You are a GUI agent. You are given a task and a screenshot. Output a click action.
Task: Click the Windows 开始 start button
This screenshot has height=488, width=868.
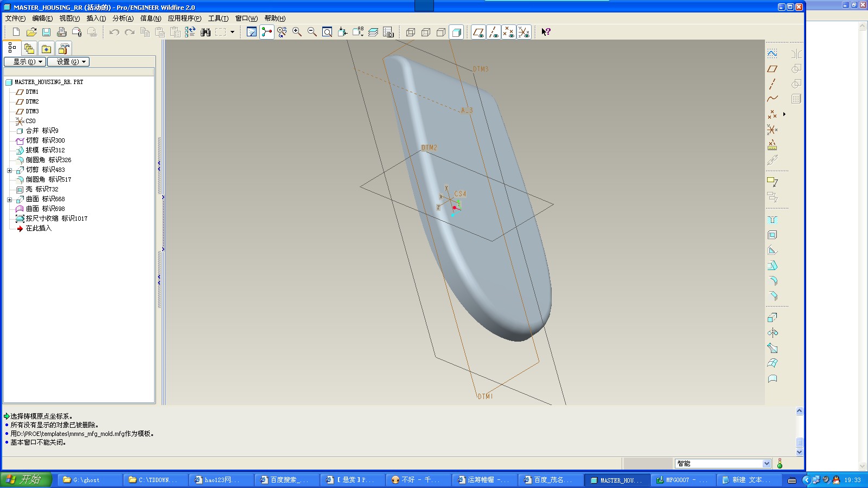point(25,480)
